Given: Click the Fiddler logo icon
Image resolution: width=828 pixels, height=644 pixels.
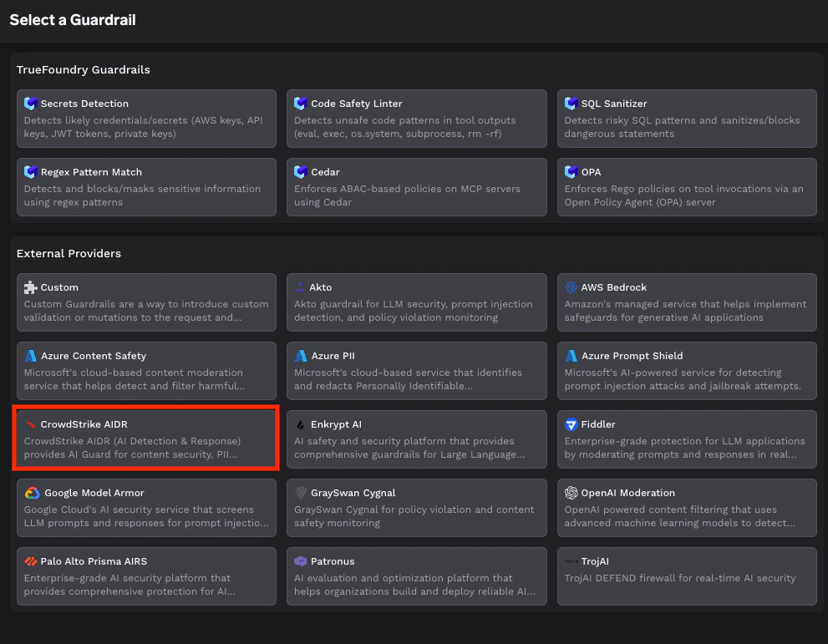Looking at the screenshot, I should point(571,424).
